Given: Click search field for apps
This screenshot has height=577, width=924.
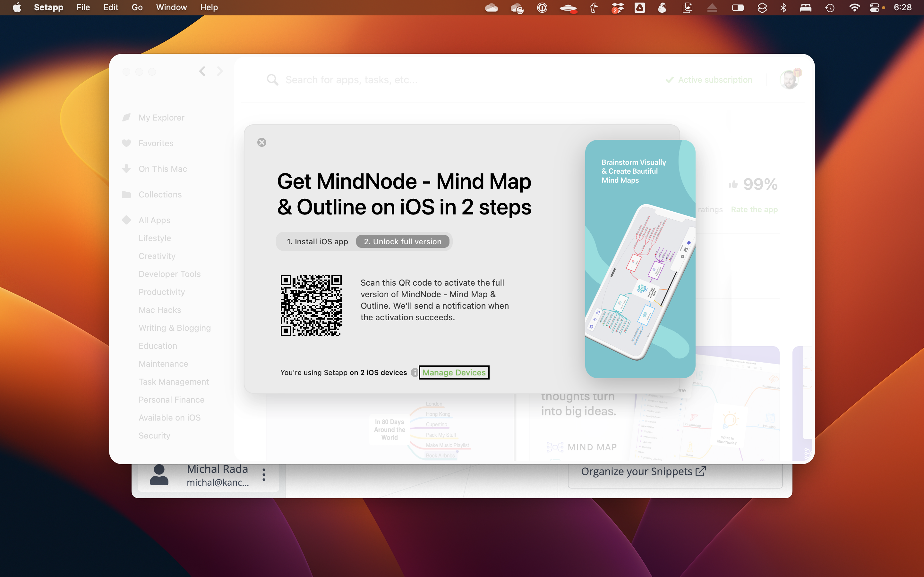Looking at the screenshot, I should (351, 80).
